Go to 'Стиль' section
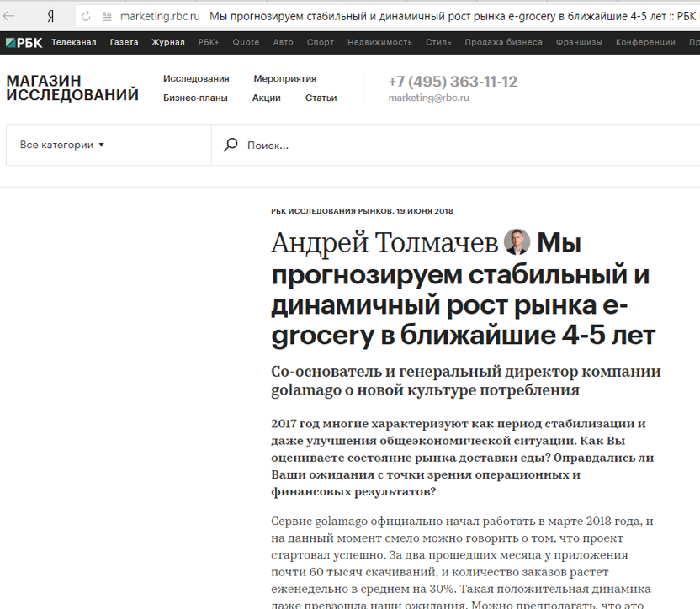The width and height of the screenshot is (700, 609). 438,42
